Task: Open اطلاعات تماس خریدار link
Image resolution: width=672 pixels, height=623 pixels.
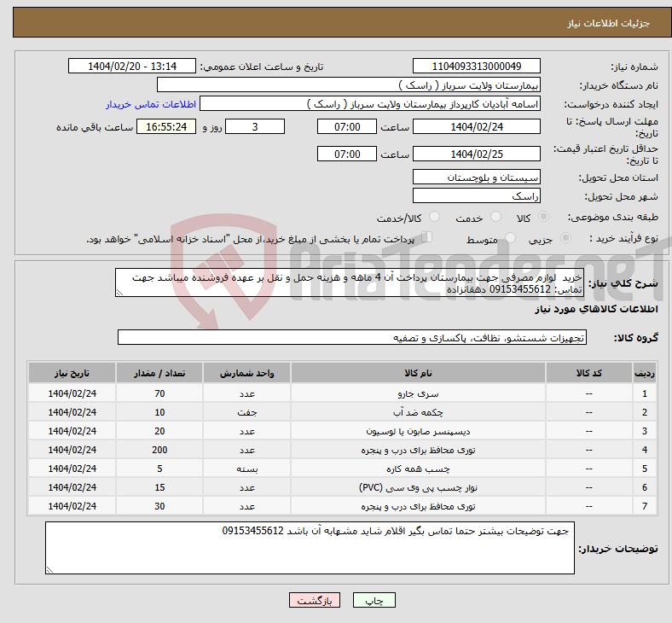Action: 151,104
